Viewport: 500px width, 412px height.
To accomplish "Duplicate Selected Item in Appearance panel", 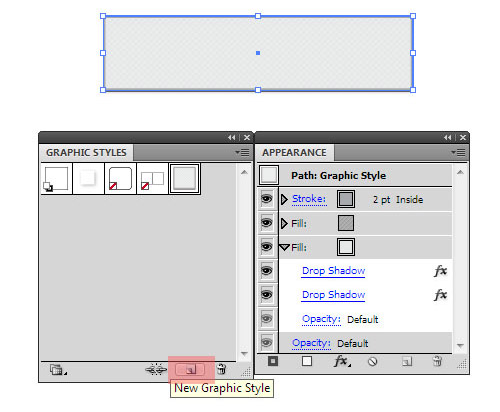I will (x=407, y=362).
